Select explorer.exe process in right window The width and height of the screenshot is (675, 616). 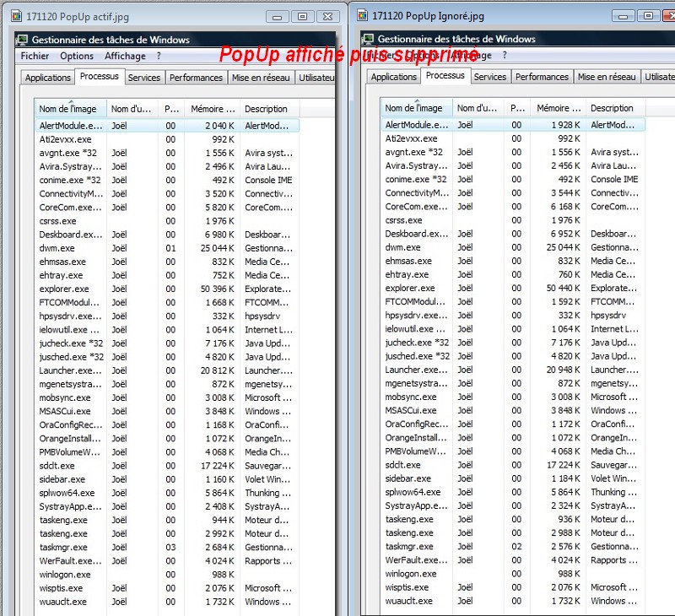[513, 288]
